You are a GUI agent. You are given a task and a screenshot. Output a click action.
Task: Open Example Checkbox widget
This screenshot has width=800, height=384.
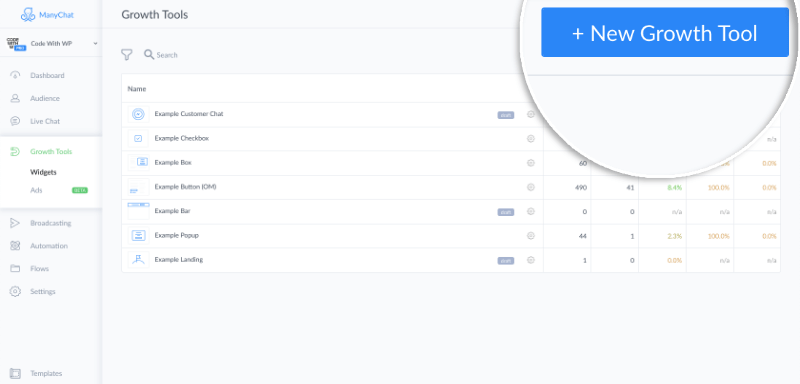click(182, 138)
